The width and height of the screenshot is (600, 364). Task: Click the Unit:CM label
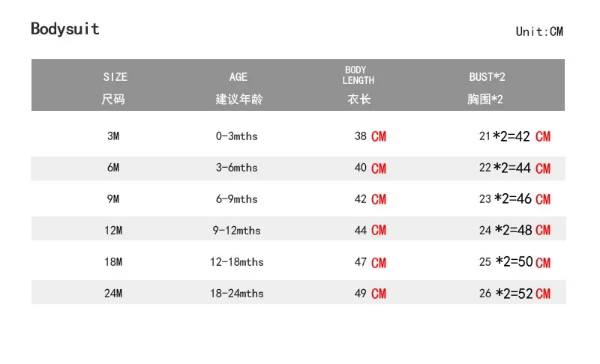tap(539, 31)
